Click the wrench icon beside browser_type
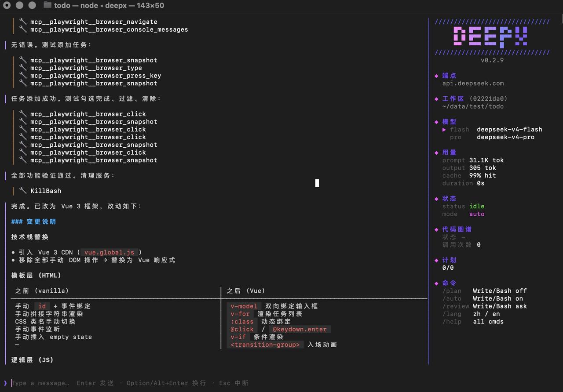The height and width of the screenshot is (392, 563). pyautogui.click(x=23, y=68)
